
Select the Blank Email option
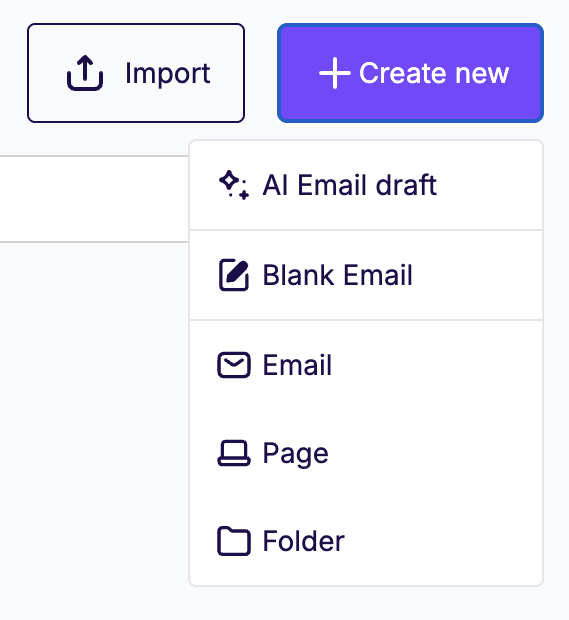click(x=366, y=275)
